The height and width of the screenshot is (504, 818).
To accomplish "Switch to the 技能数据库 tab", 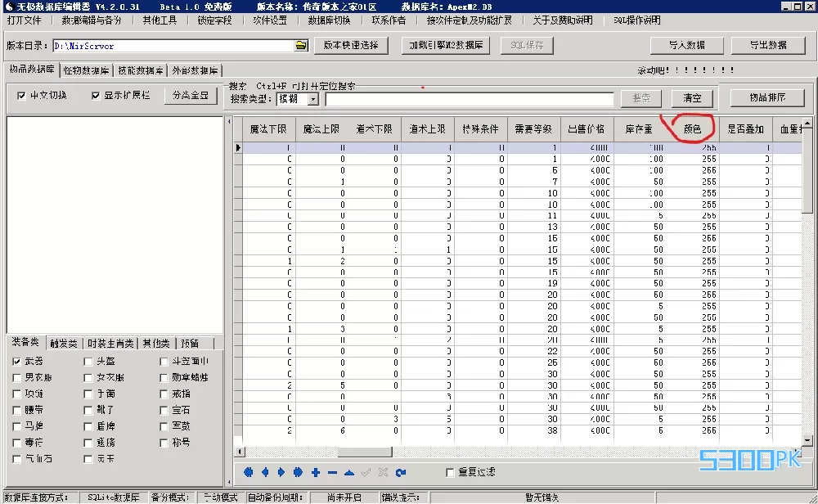I will [141, 70].
